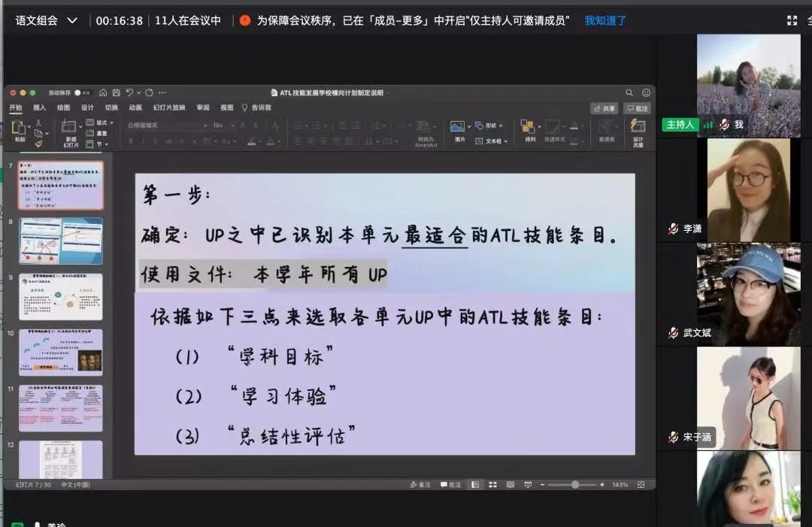Open the Design (设计) ribbon tab
The height and width of the screenshot is (527, 812).
point(87,108)
